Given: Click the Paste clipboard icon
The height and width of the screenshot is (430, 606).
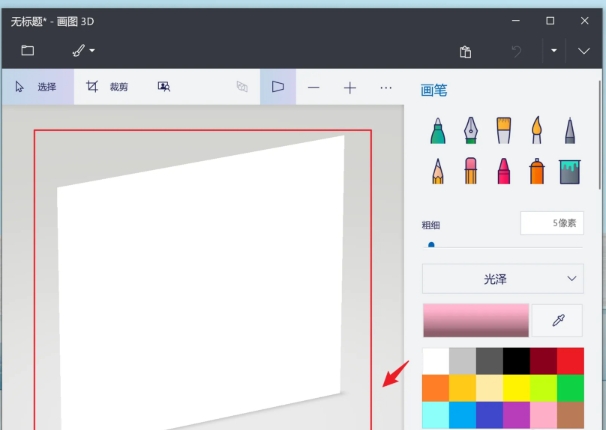Looking at the screenshot, I should coord(465,51).
